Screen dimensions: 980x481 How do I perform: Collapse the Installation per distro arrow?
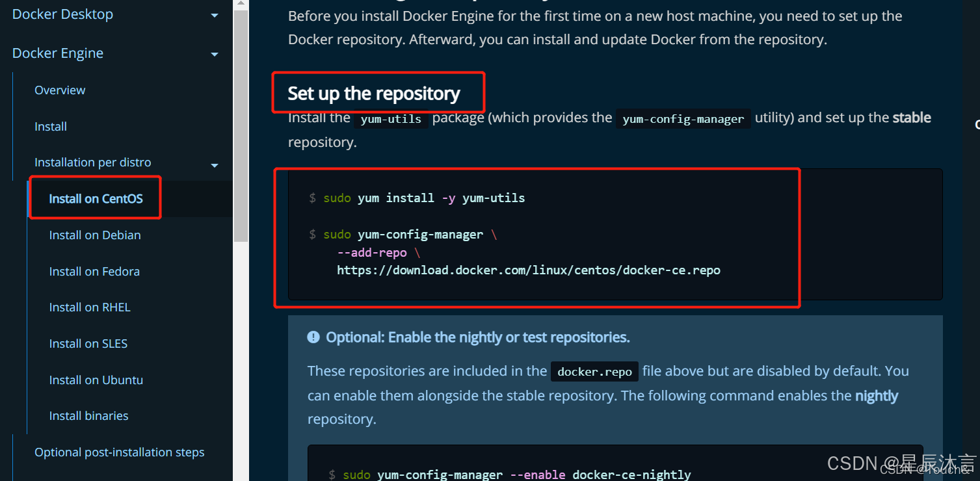(x=215, y=166)
